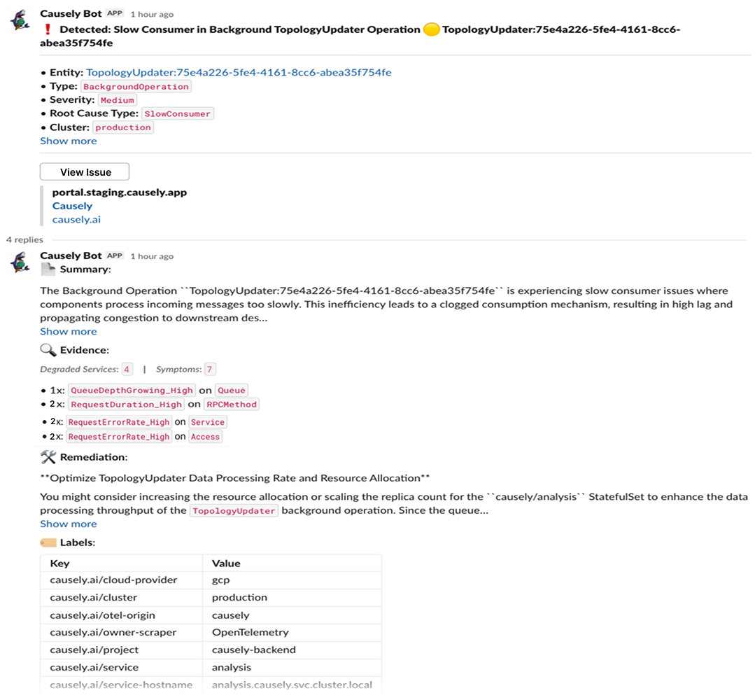Open the 4 replies thread
The width and height of the screenshot is (755, 700).
(24, 239)
